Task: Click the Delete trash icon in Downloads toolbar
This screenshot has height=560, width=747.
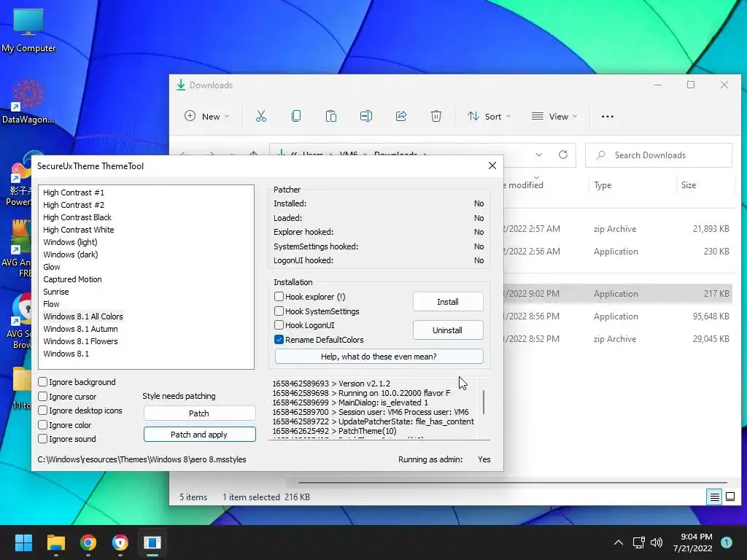Action: (436, 116)
